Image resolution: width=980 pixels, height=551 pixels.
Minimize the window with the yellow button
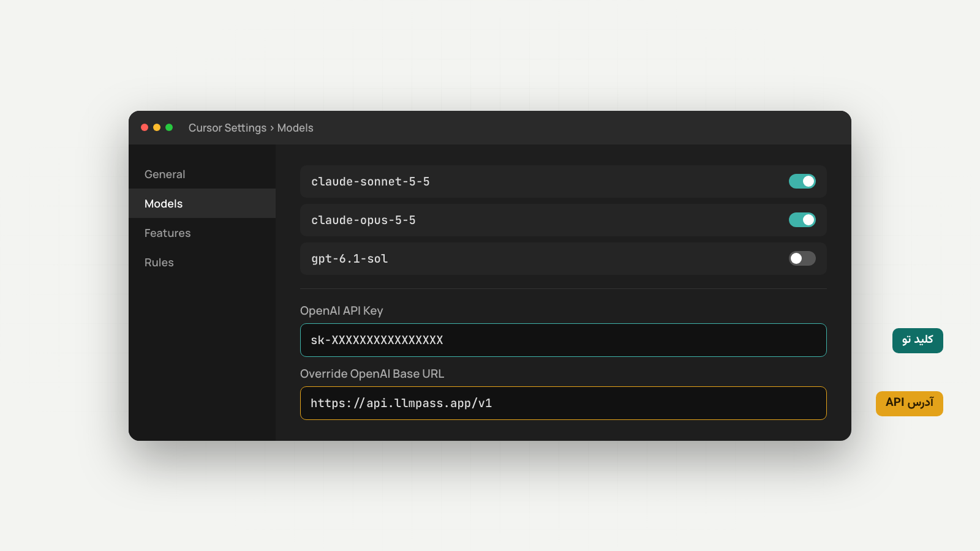157,127
